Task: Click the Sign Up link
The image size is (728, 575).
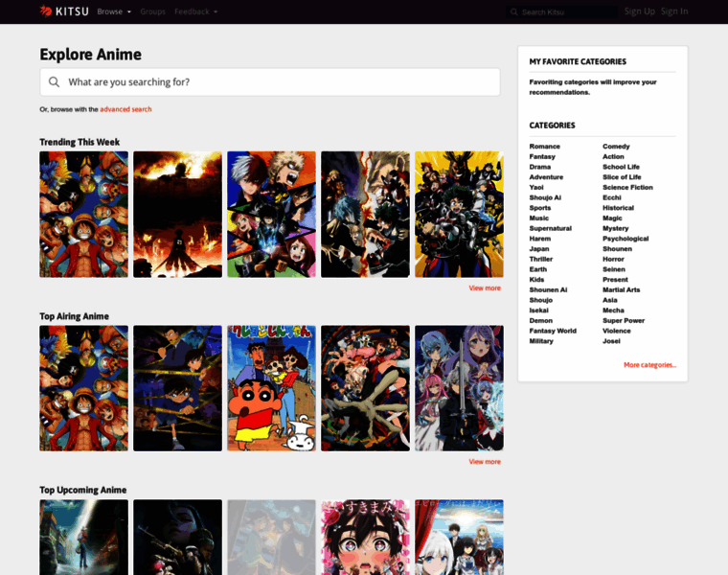Action: tap(639, 11)
